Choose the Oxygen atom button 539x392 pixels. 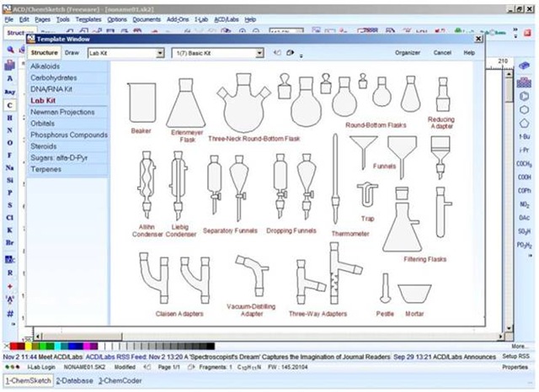click(9, 143)
